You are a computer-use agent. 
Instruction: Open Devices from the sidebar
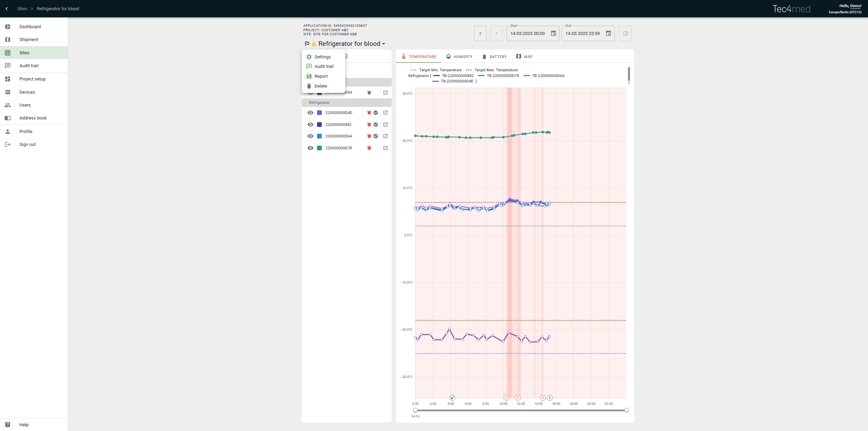click(27, 92)
